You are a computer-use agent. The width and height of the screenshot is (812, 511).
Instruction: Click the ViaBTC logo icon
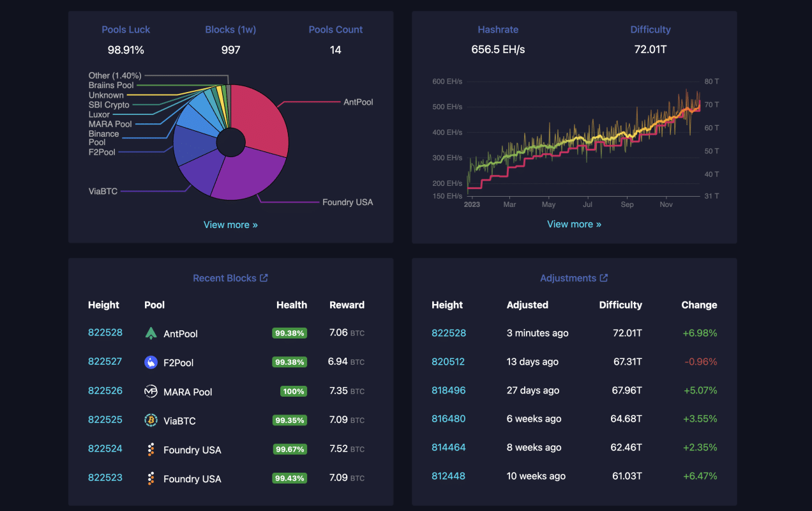(x=151, y=420)
